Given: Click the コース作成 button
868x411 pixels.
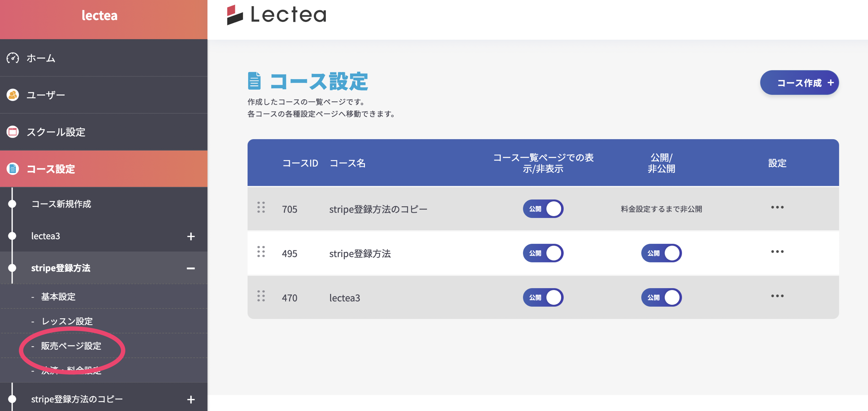Looking at the screenshot, I should (799, 83).
